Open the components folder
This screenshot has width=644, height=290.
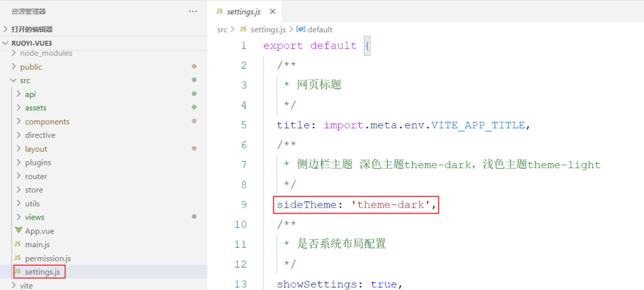tap(47, 121)
